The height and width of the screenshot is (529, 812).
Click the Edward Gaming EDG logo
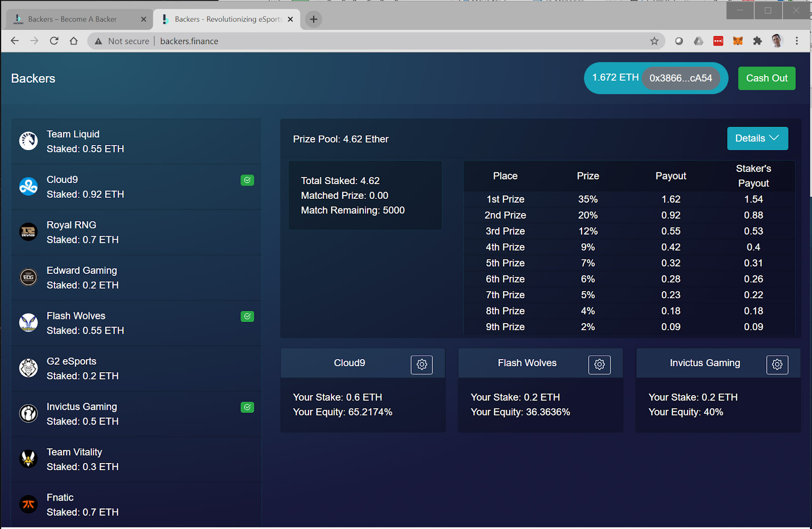point(28,277)
